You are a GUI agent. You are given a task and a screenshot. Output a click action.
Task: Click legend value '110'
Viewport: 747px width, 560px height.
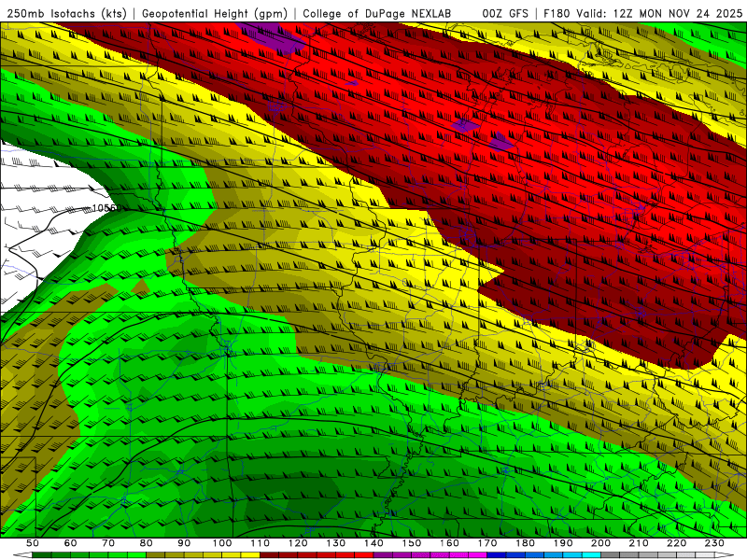pyautogui.click(x=261, y=543)
